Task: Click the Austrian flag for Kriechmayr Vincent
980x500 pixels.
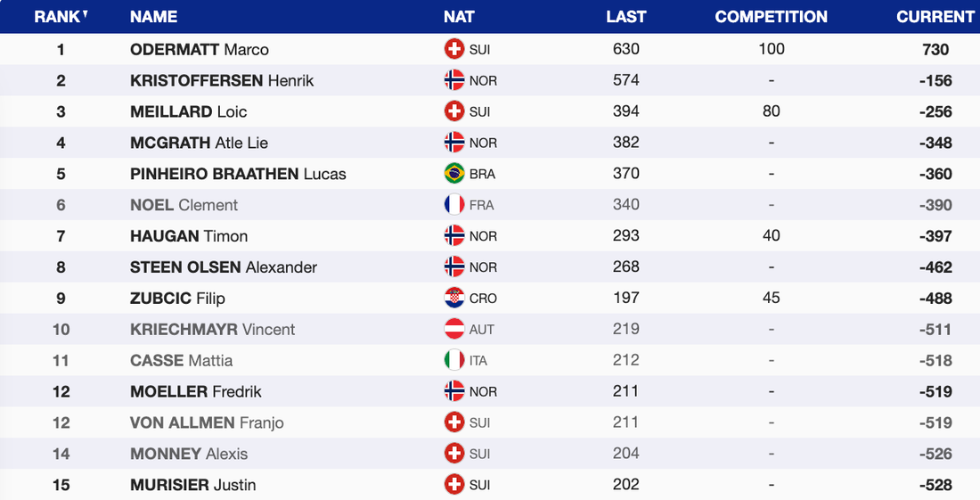Action: click(x=454, y=330)
